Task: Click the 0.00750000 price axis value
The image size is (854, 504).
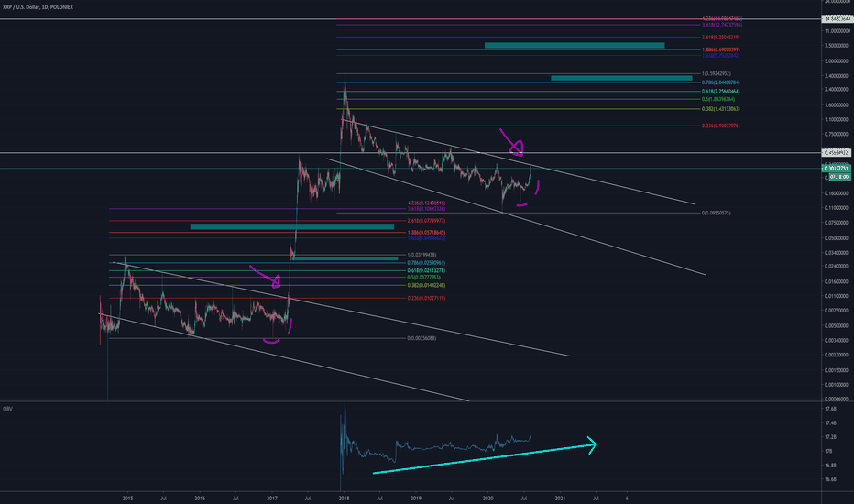Action: point(837,311)
